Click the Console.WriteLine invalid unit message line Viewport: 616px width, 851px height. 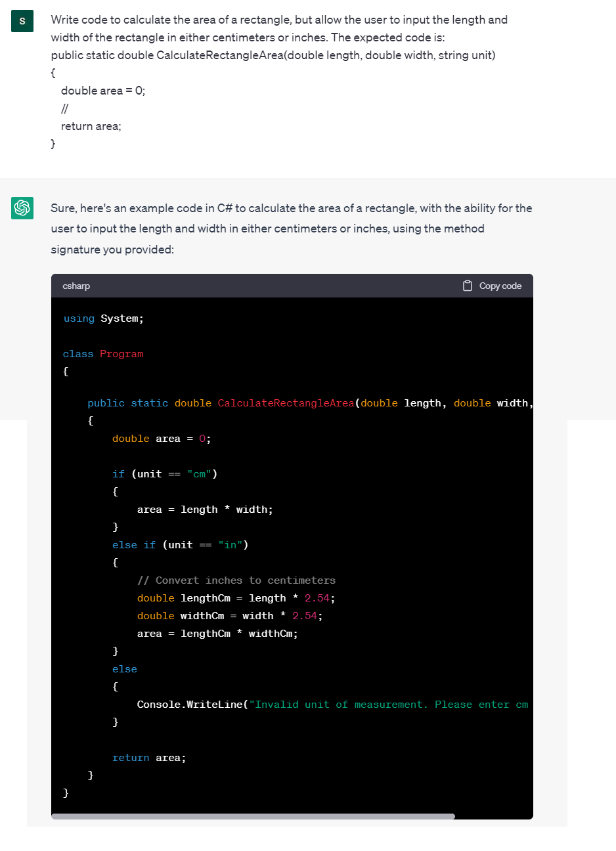tap(332, 705)
